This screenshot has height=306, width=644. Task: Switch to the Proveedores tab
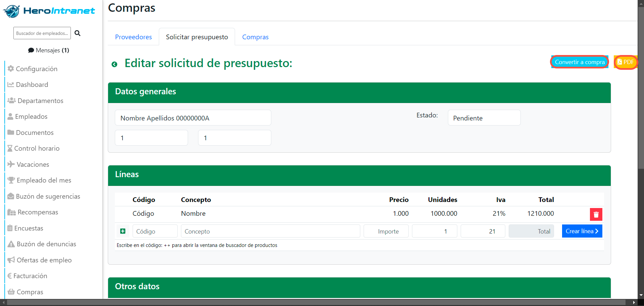pyautogui.click(x=133, y=37)
